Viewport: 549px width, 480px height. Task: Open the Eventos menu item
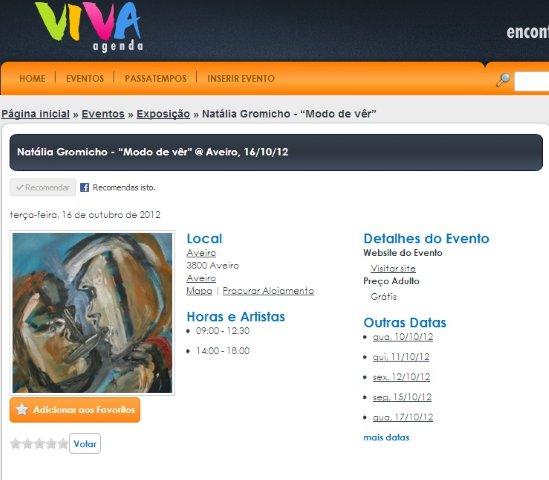tap(85, 78)
